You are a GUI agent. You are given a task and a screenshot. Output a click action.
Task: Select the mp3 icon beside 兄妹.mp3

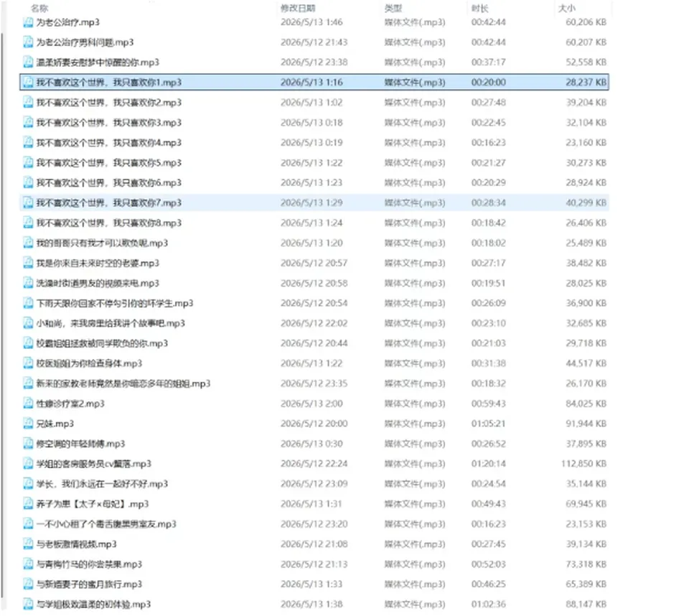click(x=28, y=424)
